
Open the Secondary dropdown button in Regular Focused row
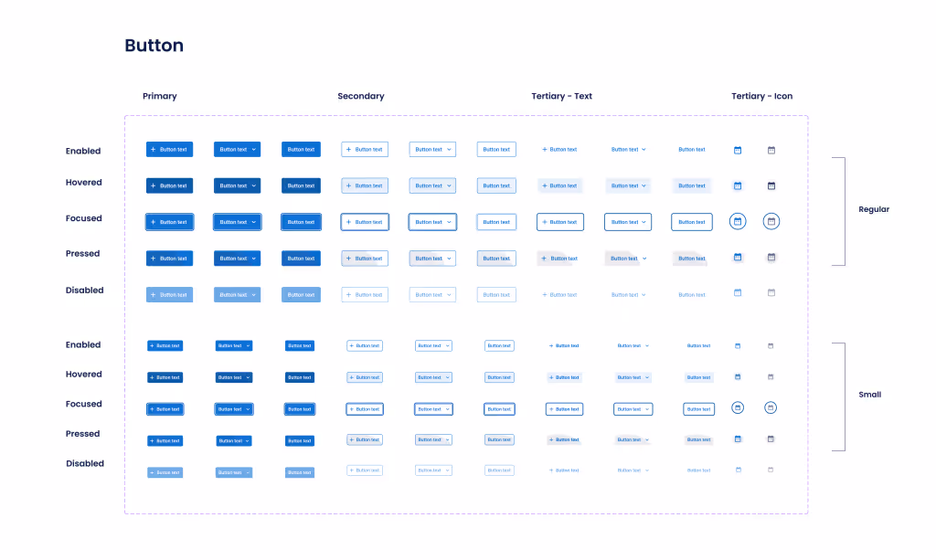[432, 222]
